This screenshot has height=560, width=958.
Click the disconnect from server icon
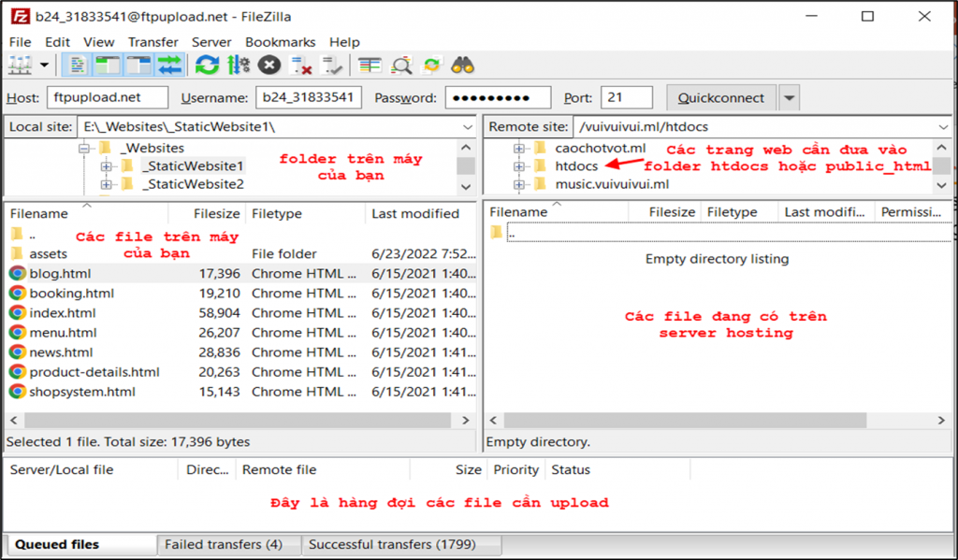tap(301, 65)
